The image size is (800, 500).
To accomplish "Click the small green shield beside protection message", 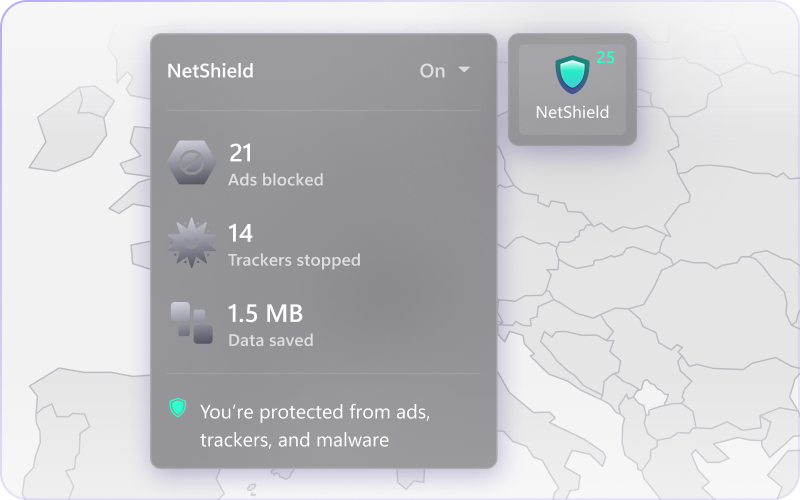I will point(178,407).
